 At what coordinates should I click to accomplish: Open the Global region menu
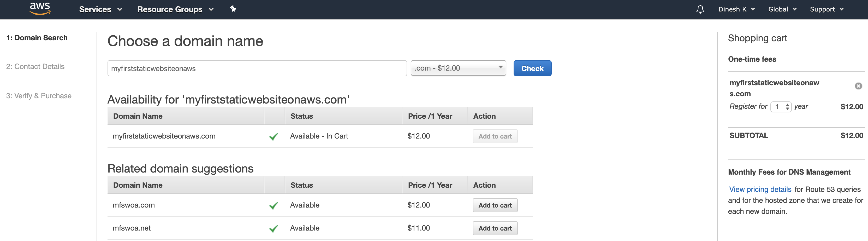pyautogui.click(x=782, y=9)
